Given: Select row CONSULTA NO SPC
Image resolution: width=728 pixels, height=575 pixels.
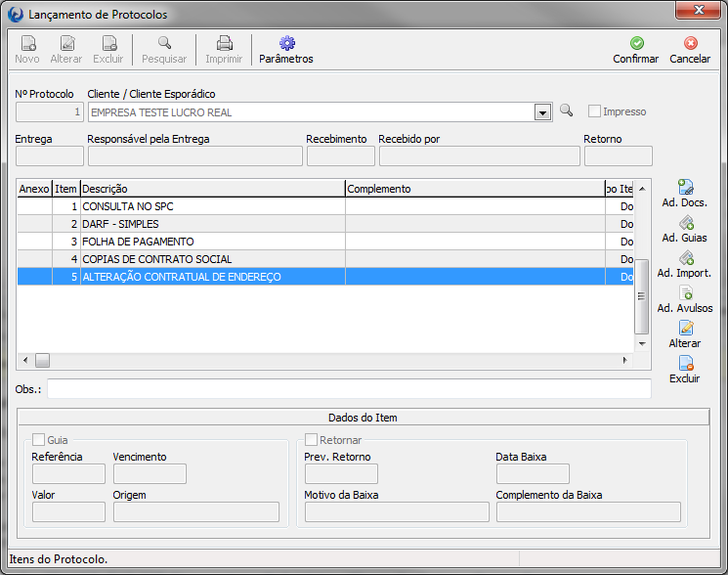Looking at the screenshot, I should (x=325, y=206).
